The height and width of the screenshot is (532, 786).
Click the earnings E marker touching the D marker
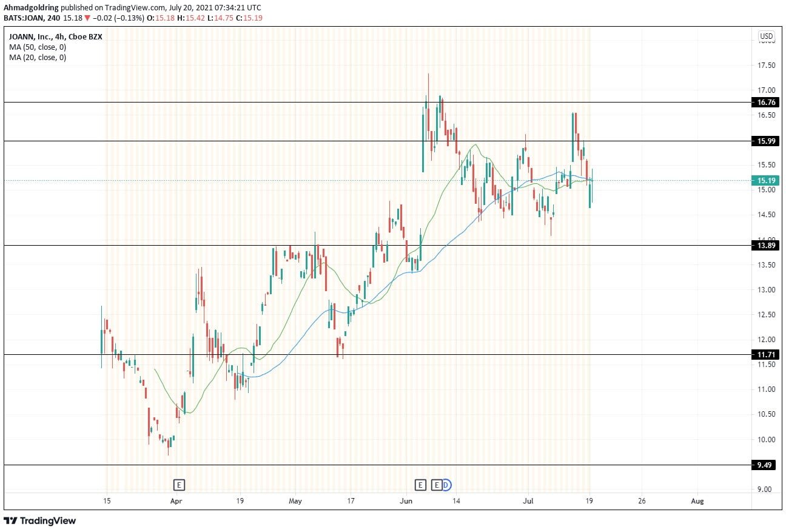[437, 485]
